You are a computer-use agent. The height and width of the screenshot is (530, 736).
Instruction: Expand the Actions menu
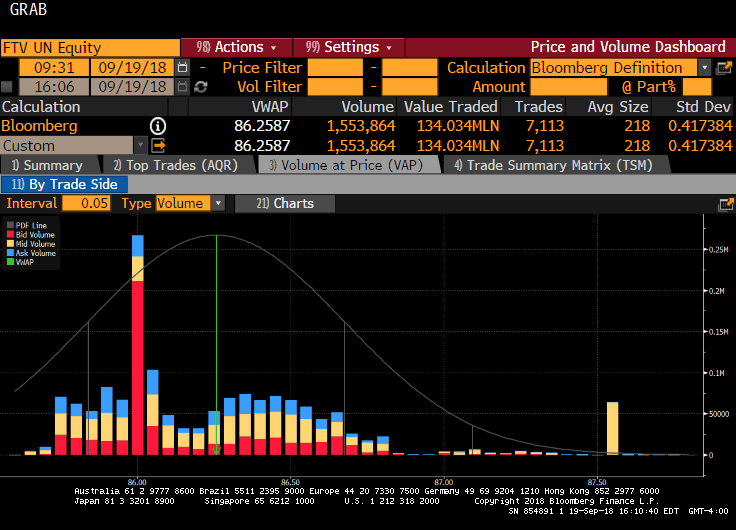point(236,47)
